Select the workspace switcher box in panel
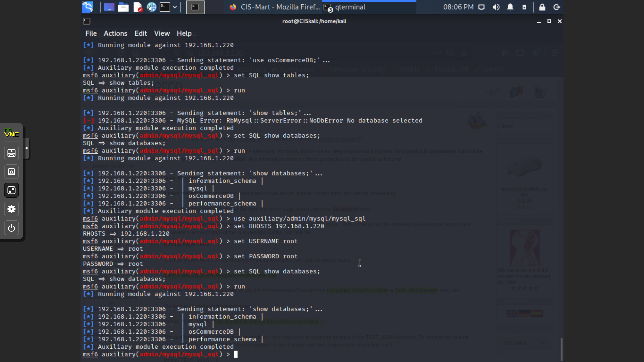The height and width of the screenshot is (362, 644). 195,7
